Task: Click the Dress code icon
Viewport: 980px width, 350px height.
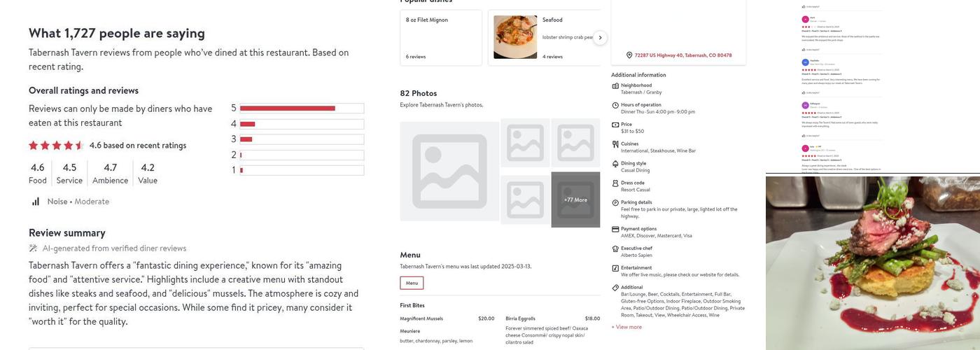Action: click(615, 183)
